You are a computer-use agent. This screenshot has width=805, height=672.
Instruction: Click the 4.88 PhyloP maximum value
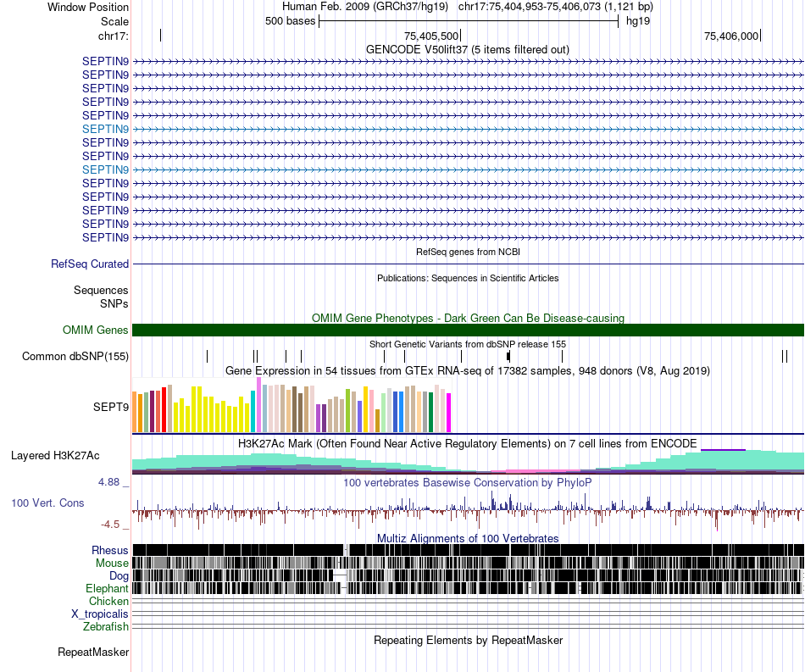(x=108, y=482)
